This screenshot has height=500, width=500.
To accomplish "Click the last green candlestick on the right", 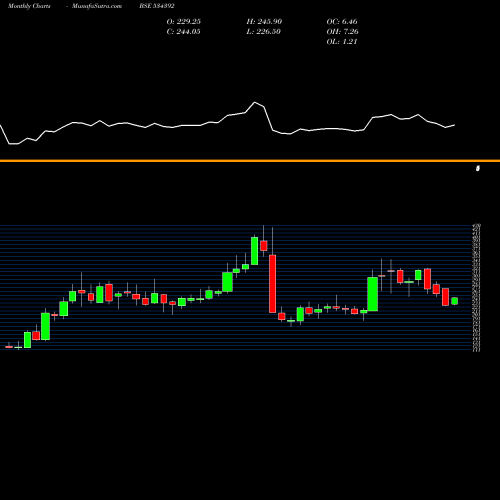I will [455, 301].
